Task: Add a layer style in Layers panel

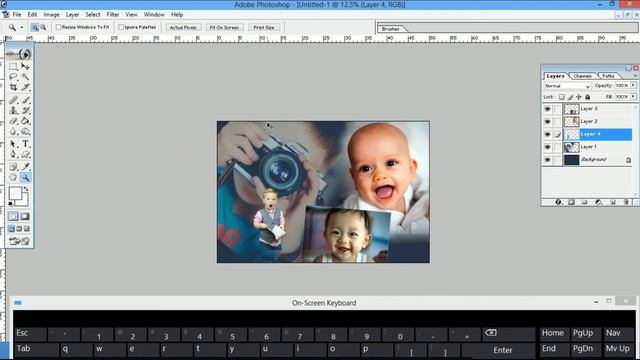Action: (x=558, y=202)
